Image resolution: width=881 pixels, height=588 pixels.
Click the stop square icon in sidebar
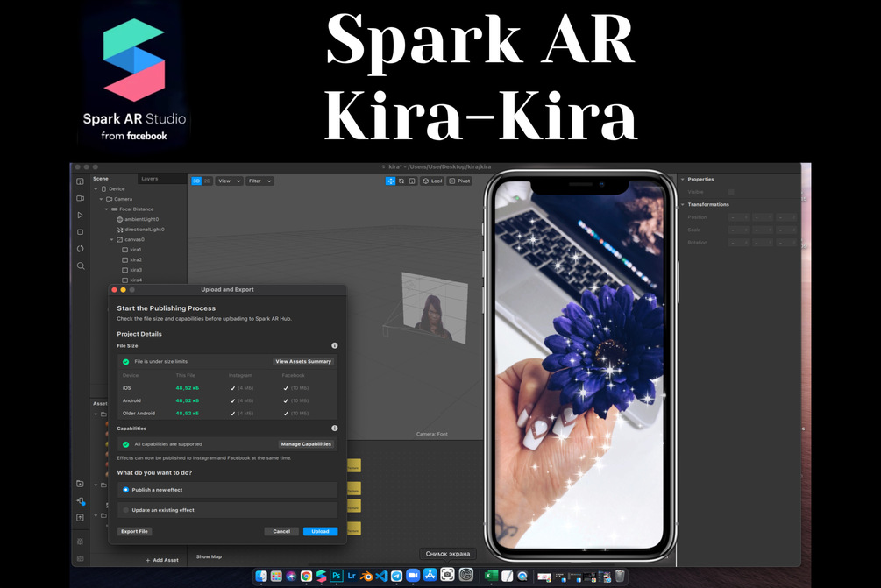[x=81, y=232]
